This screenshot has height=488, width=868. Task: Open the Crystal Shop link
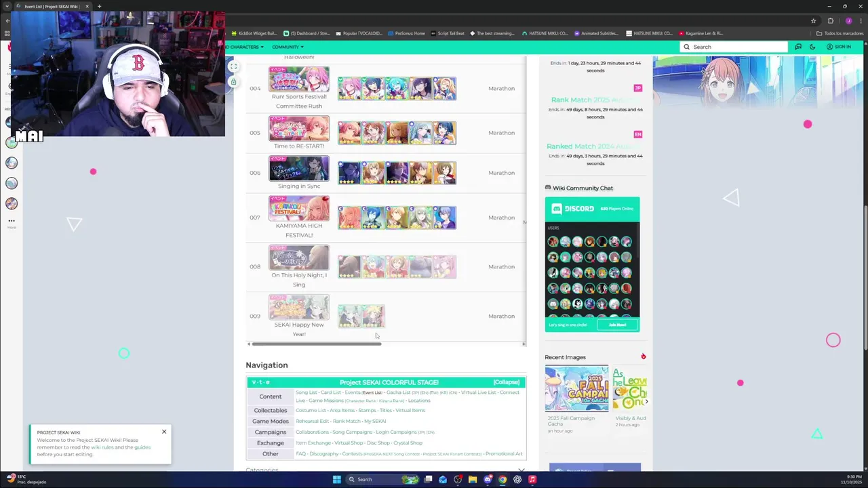[x=408, y=443]
